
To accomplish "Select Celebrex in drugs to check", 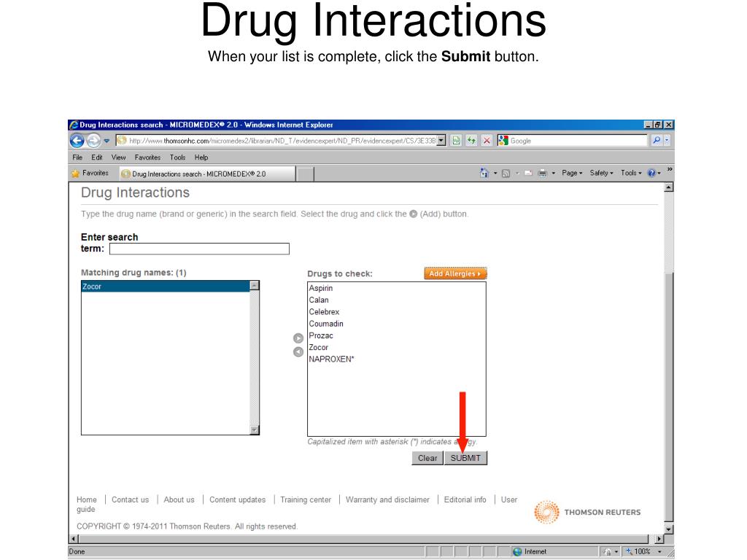I will 324,312.
